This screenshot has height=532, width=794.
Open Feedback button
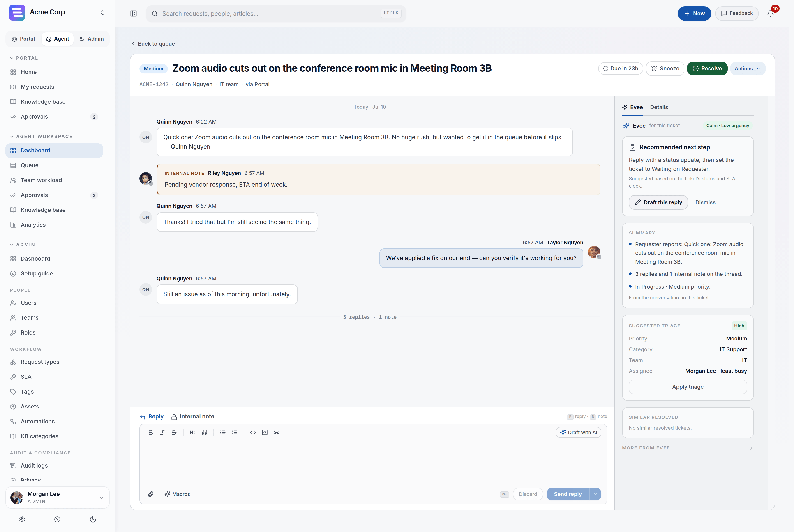[x=737, y=14]
